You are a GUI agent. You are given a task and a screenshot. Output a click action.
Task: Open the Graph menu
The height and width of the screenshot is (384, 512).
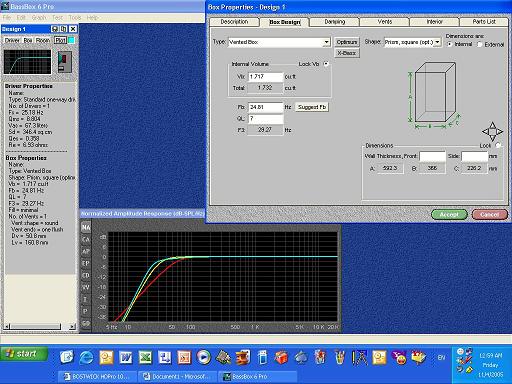pos(39,17)
